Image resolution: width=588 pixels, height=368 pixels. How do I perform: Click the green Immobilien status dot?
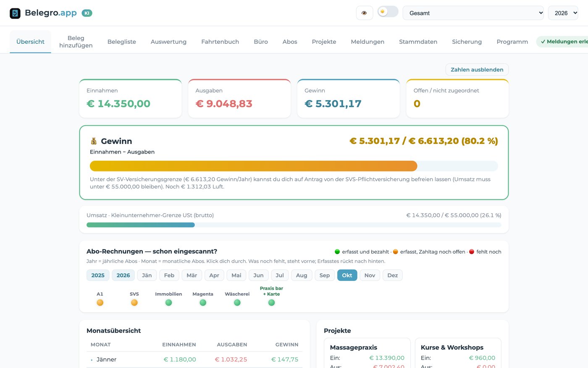168,302
